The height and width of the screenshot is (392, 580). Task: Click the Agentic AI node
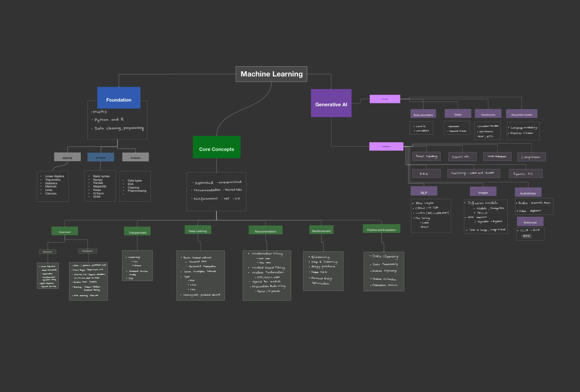click(x=525, y=173)
